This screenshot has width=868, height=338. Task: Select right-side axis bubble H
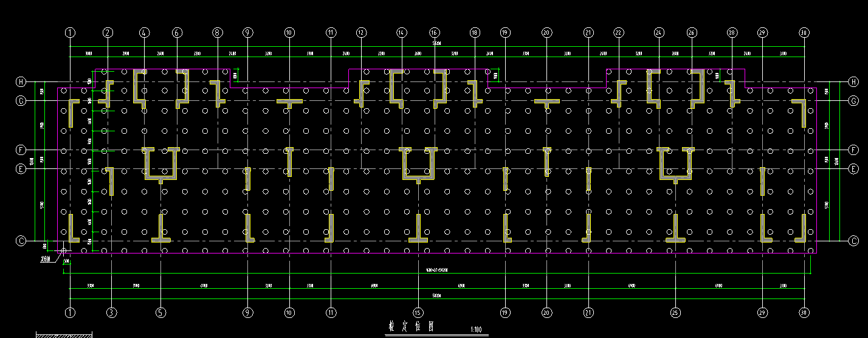click(853, 81)
